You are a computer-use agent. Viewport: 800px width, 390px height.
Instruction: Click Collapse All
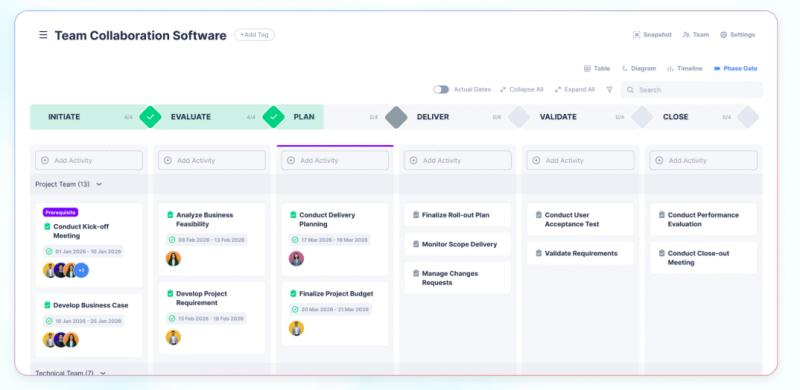[521, 89]
